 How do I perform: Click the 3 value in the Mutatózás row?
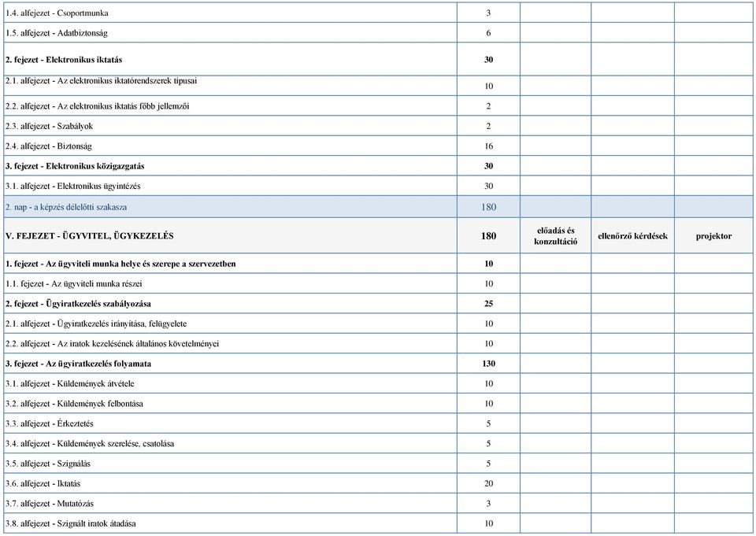coord(488,504)
